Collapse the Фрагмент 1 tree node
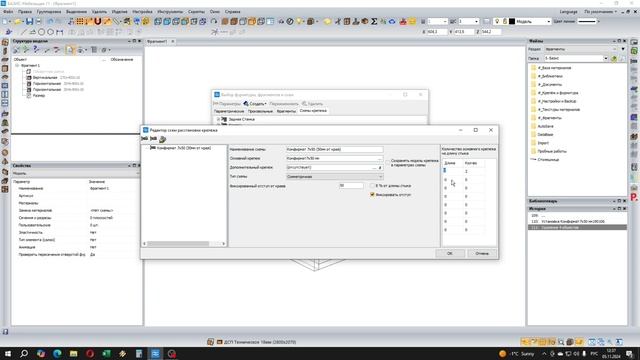 click(17, 65)
